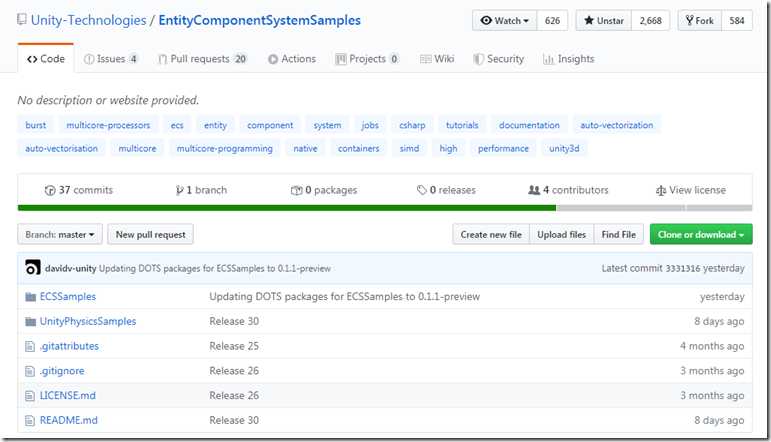This screenshot has width=771, height=442.
Task: Select the jobs topic tag
Action: coord(370,125)
